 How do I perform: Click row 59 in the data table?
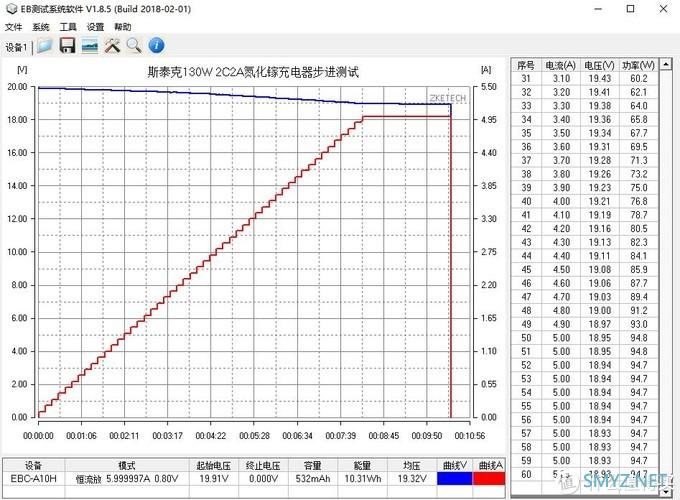pyautogui.click(x=585, y=461)
